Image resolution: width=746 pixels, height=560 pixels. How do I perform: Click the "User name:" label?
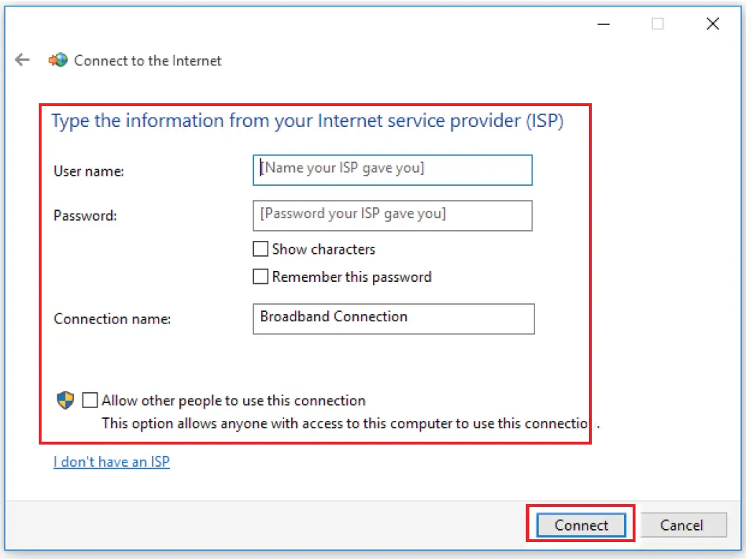[89, 171]
